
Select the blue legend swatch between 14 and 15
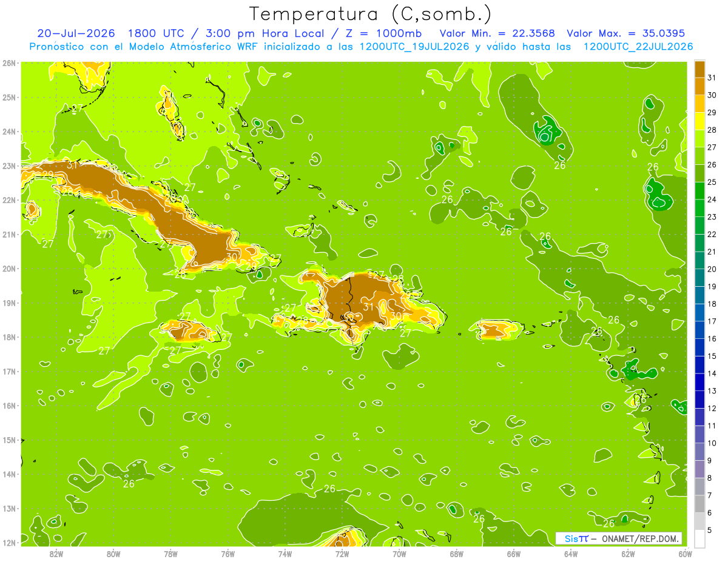coord(699,365)
